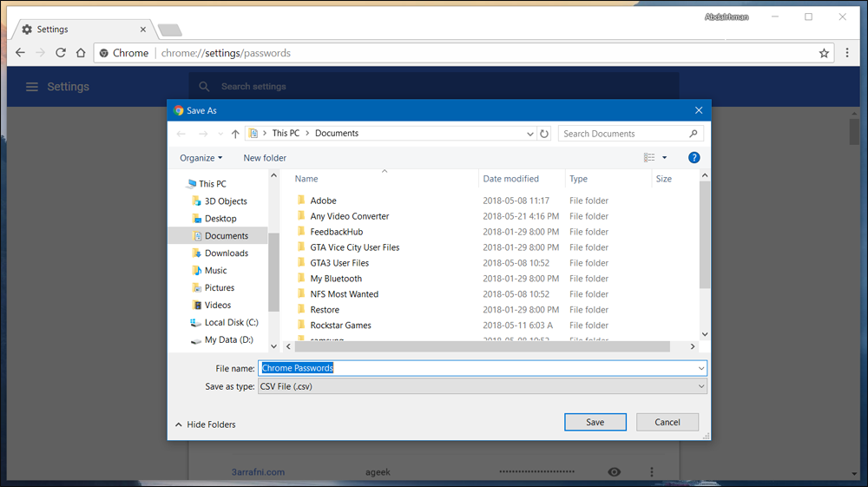Select 3D Objects in navigation pane
The width and height of the screenshot is (868, 487).
coord(220,201)
